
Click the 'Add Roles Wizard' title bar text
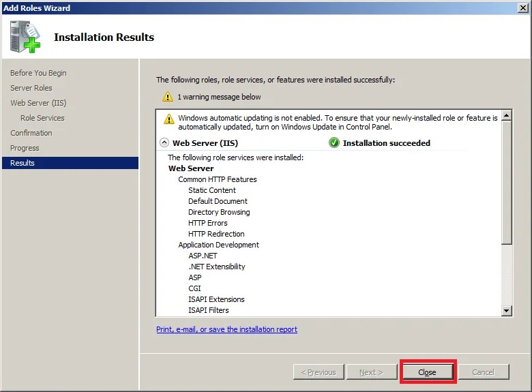coord(37,7)
